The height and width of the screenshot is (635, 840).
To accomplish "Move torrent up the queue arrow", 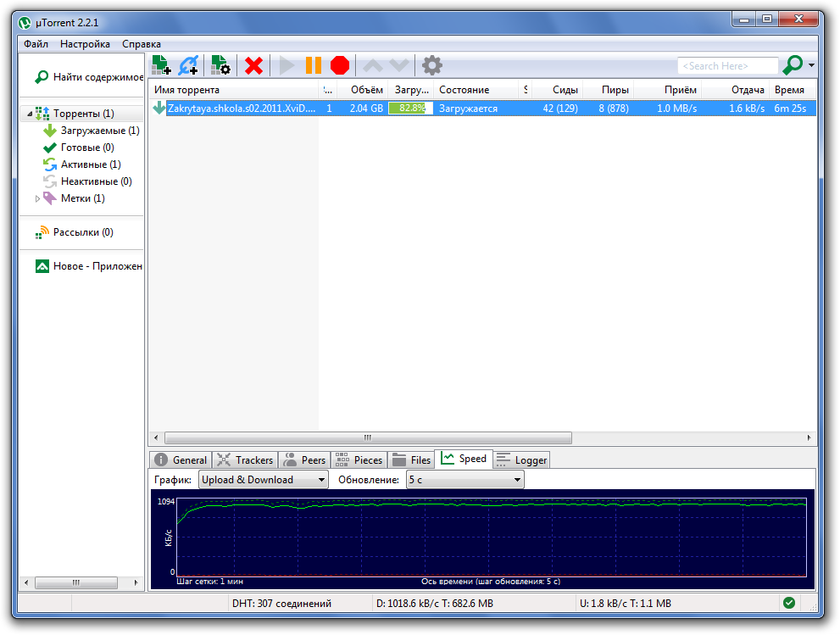I will coord(373,65).
